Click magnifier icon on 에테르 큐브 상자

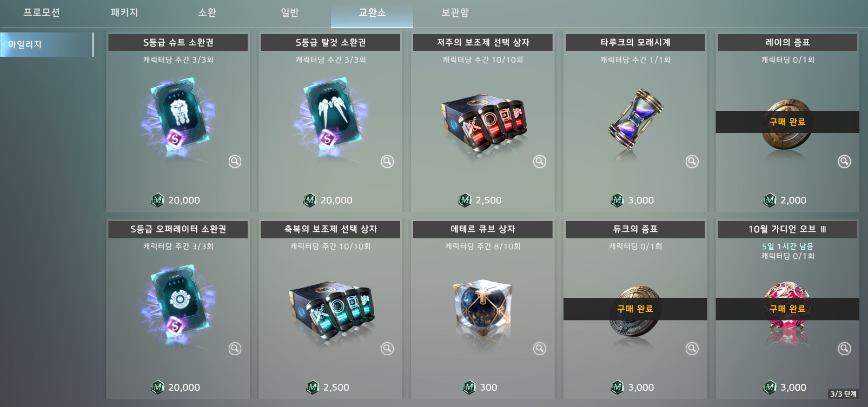[540, 349]
